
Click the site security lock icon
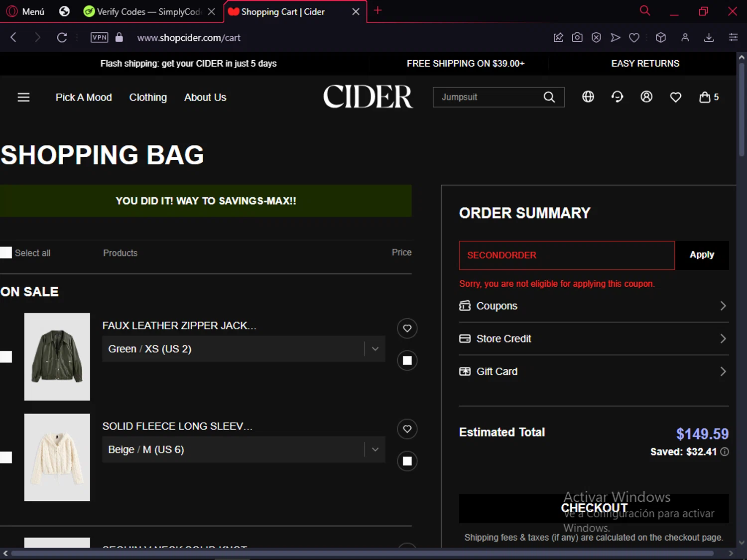[x=119, y=37]
